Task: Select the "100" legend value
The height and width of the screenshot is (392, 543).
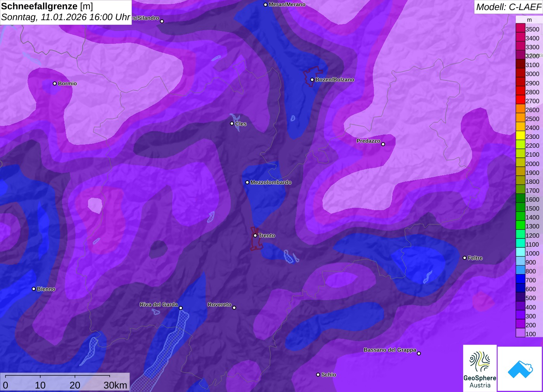Action: pos(531,334)
